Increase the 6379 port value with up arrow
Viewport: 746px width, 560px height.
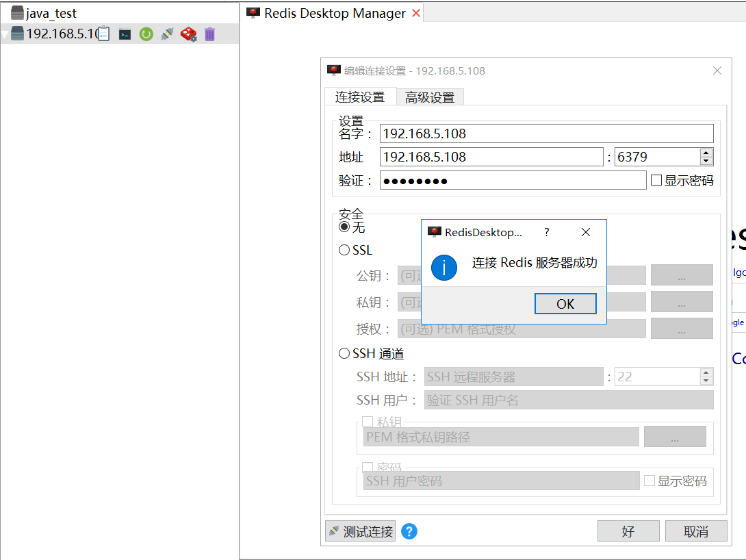706,153
